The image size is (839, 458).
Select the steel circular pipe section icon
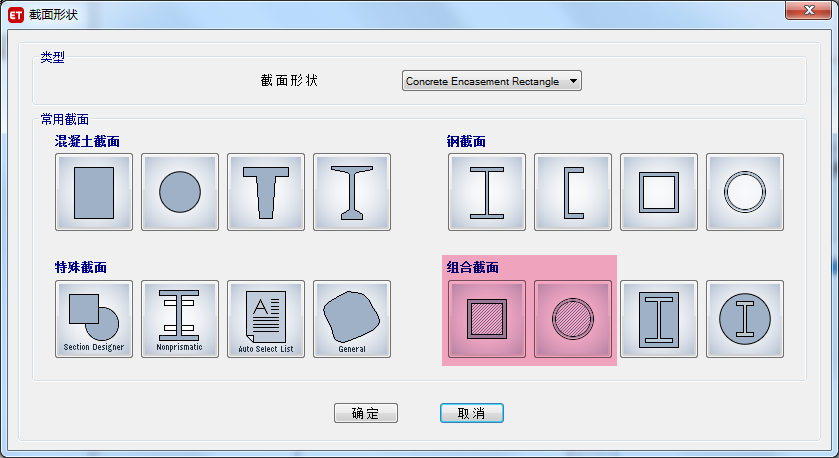pos(745,192)
